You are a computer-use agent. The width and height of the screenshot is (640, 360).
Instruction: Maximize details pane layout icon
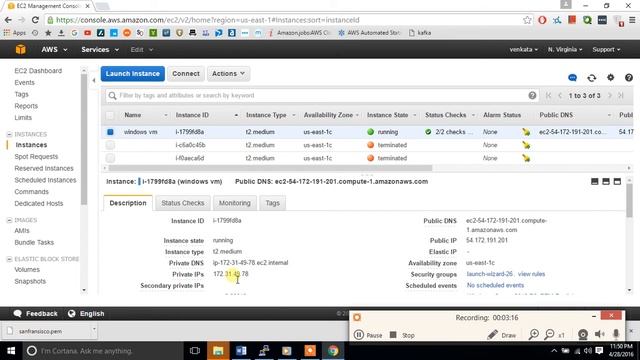pyautogui.click(x=617, y=181)
